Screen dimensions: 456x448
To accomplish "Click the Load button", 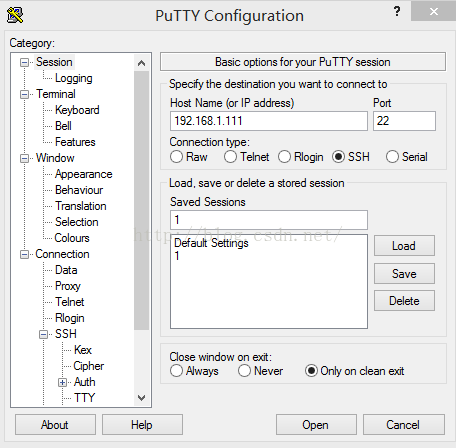I will [x=404, y=246].
